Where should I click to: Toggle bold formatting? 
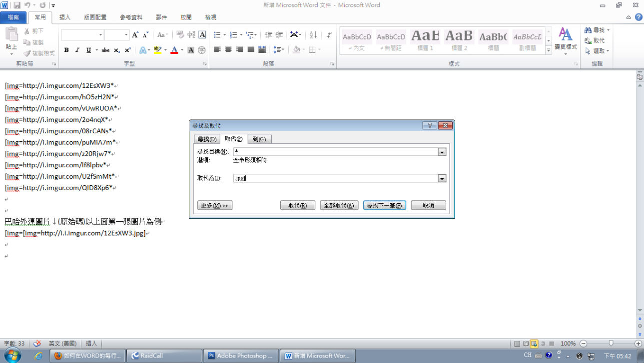click(65, 50)
